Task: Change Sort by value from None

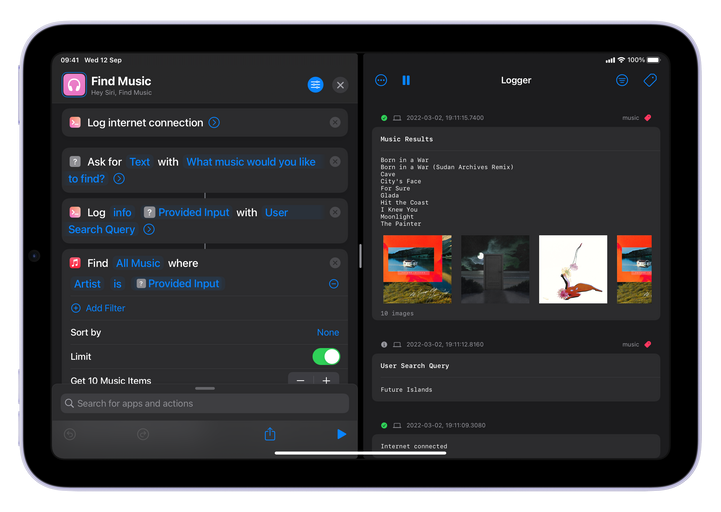Action: (328, 332)
